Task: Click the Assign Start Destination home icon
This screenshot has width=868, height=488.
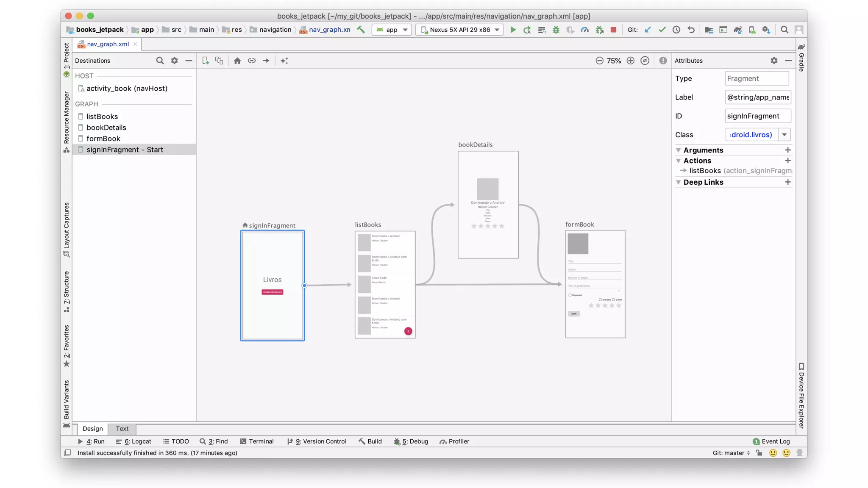Action: [237, 61]
